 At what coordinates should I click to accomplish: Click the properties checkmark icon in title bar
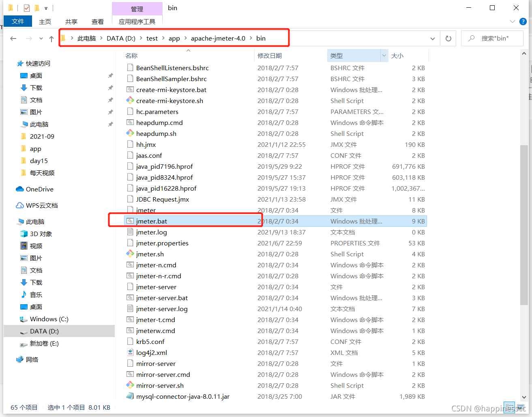point(27,8)
